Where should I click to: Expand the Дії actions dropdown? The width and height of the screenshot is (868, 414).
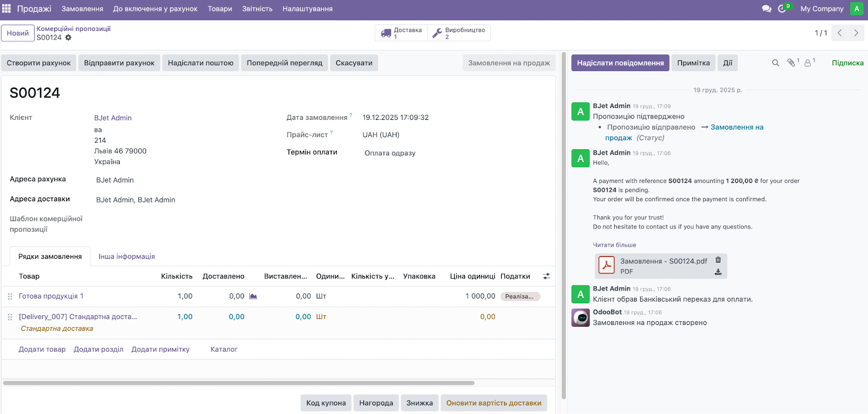pos(727,63)
